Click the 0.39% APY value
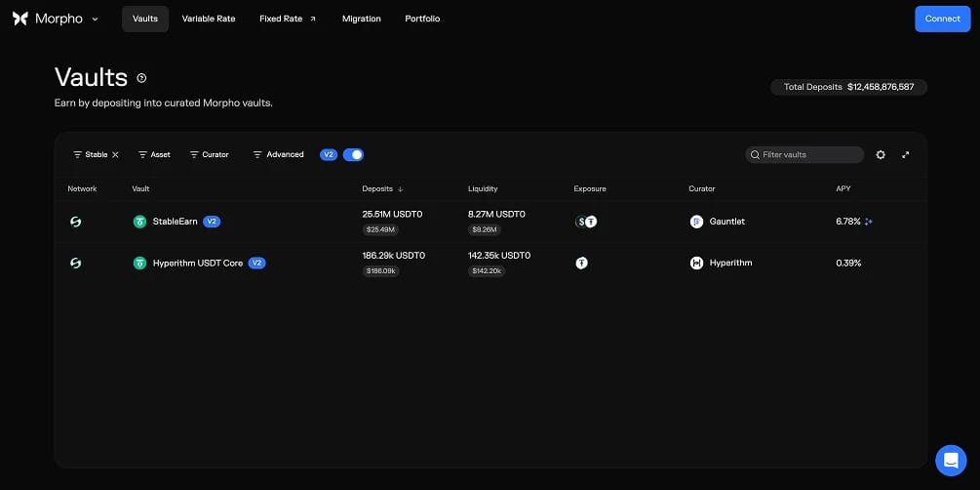 coord(848,264)
